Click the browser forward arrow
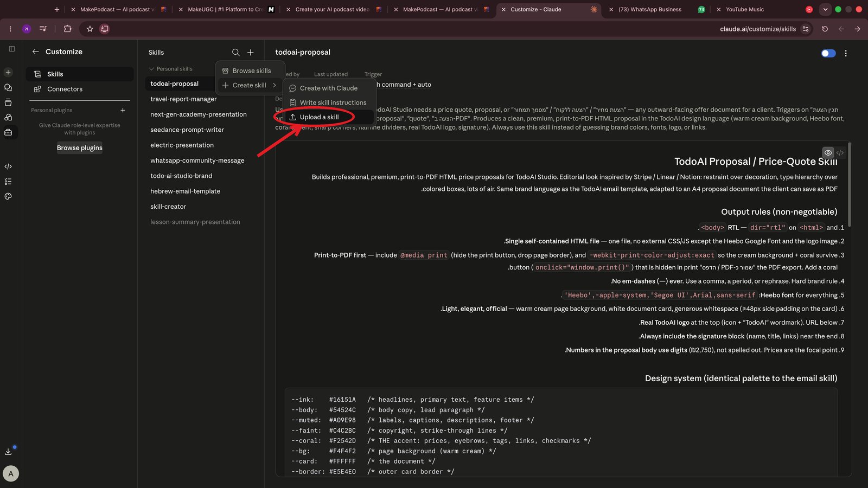 857,29
